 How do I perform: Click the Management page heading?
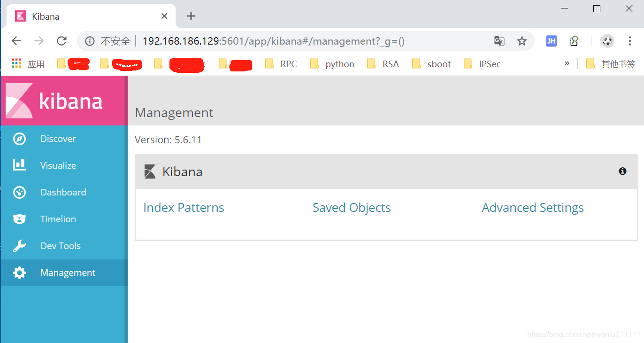click(x=174, y=113)
